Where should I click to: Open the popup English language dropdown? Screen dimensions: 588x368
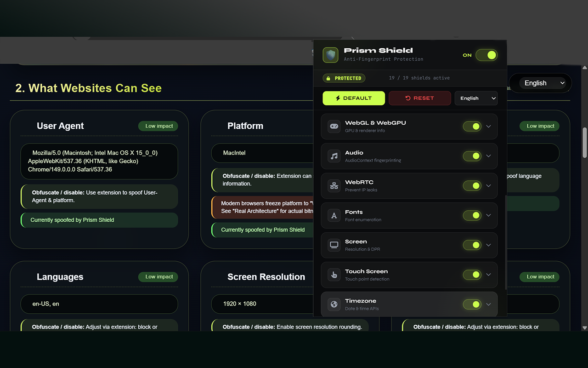[476, 98]
